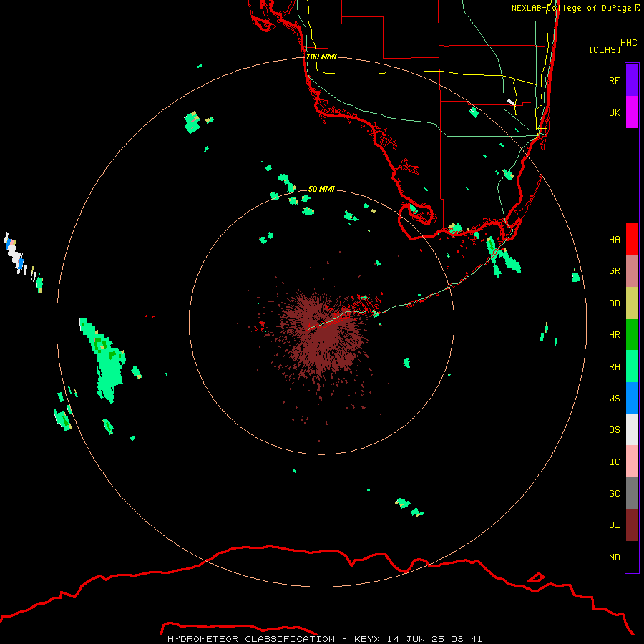This screenshot has height=644, width=644.
Task: Click the GC legend label
Action: 614,493
